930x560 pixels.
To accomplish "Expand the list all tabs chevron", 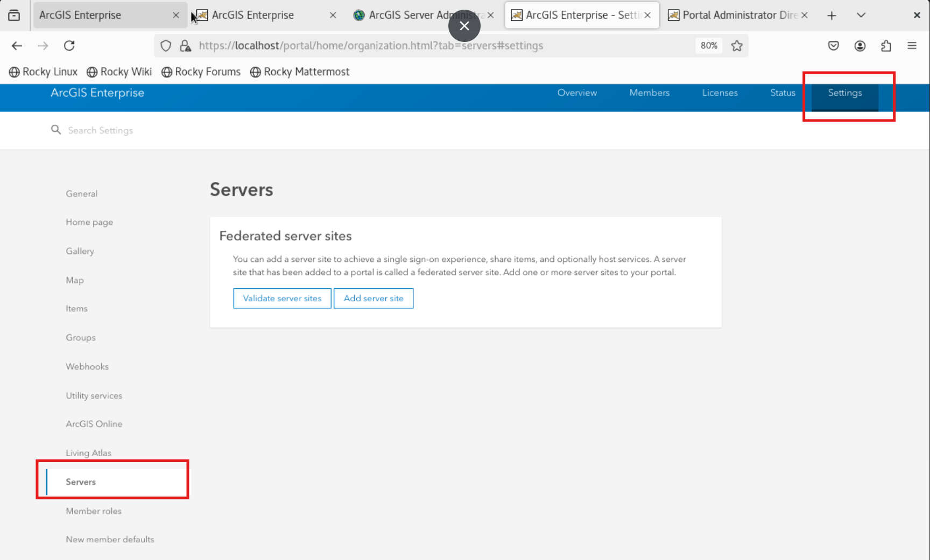I will [x=861, y=15].
